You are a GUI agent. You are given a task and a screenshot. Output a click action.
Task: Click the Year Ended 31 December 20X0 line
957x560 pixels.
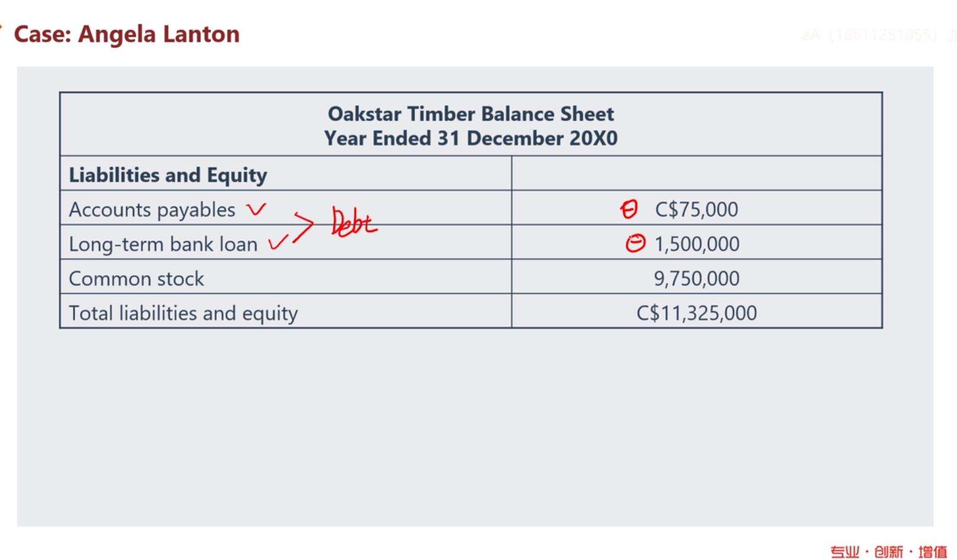point(471,138)
